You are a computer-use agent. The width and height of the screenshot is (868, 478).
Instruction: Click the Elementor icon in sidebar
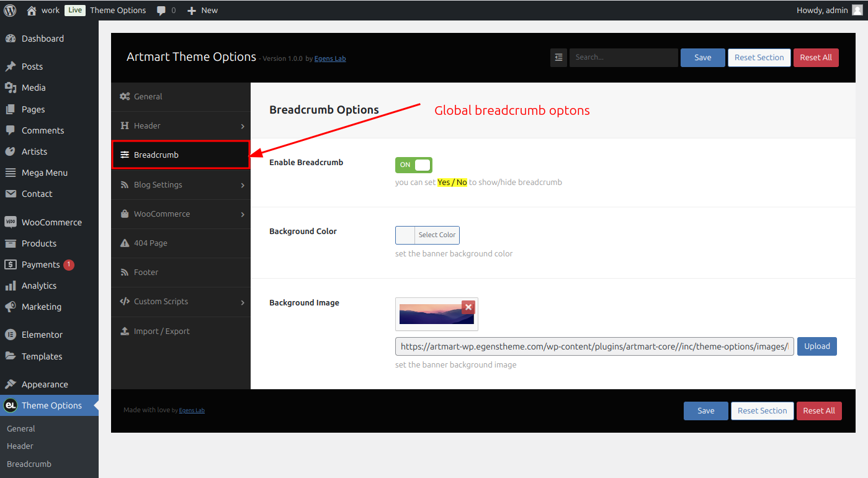(x=11, y=335)
